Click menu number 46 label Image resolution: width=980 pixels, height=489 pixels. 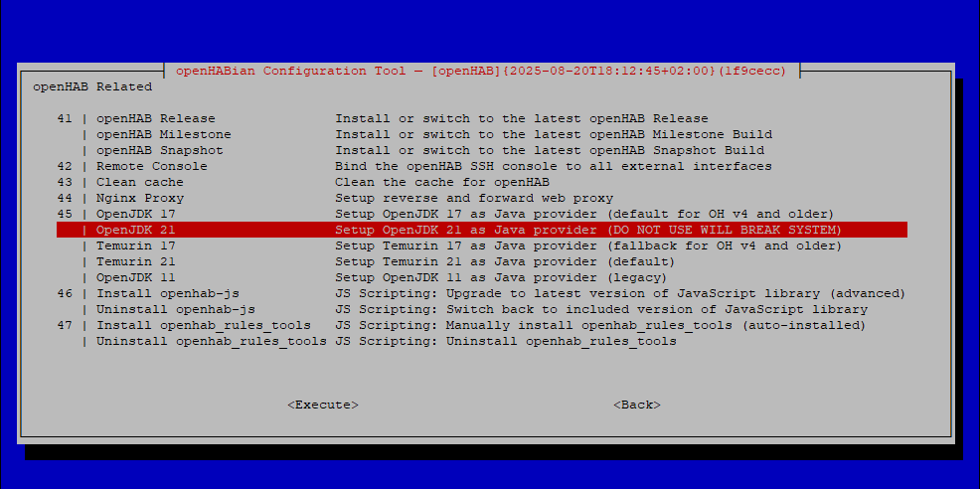(65, 293)
